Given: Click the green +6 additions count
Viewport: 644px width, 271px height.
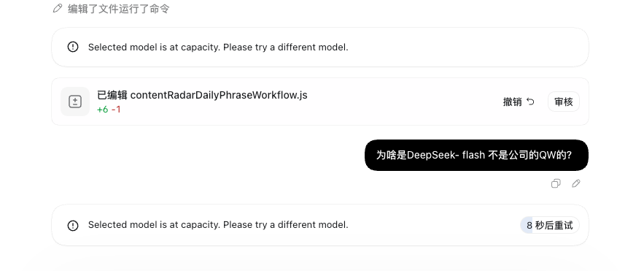Looking at the screenshot, I should (102, 110).
